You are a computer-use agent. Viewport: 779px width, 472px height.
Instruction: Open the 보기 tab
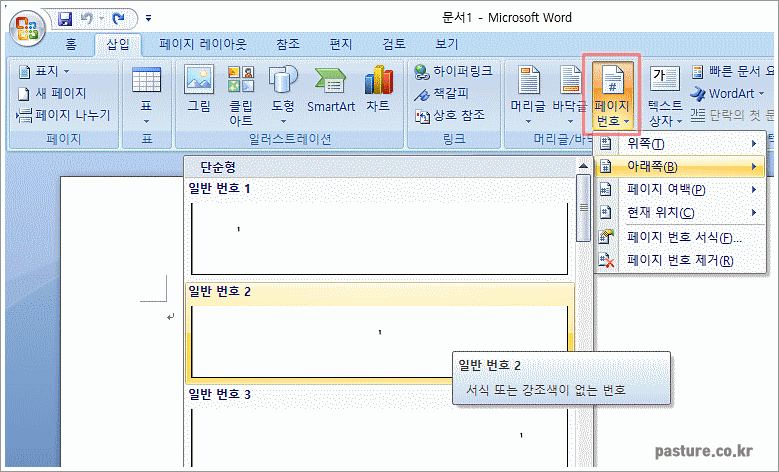pyautogui.click(x=446, y=45)
